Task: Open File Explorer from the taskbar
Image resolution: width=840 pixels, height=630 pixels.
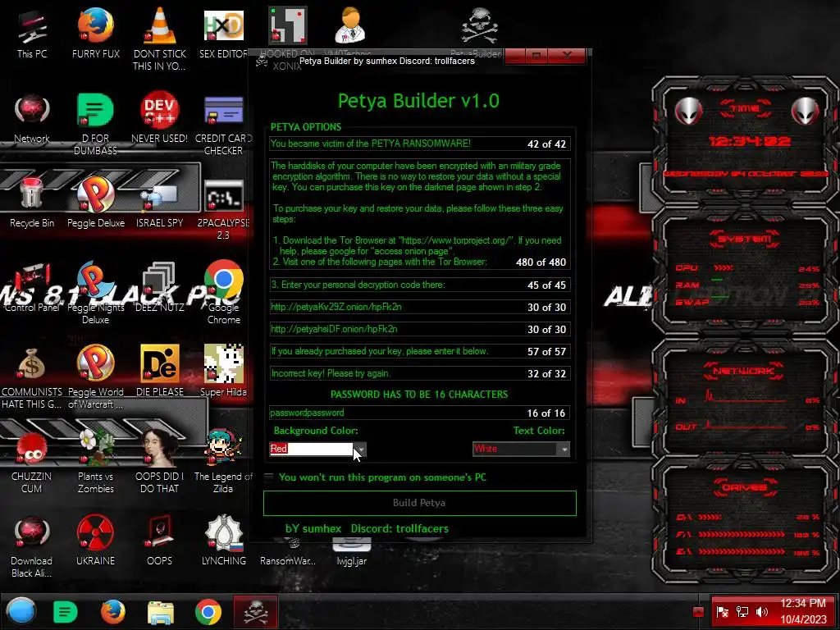Action: 161,612
